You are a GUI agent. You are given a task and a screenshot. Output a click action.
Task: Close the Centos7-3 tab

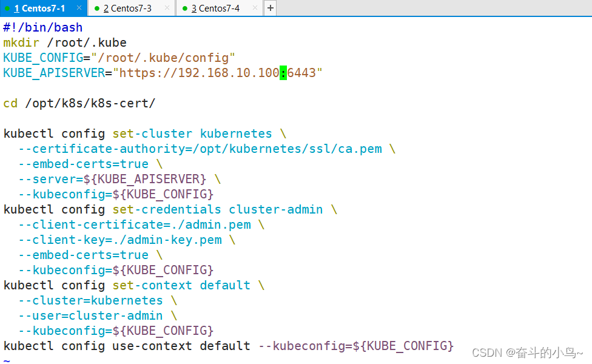click(167, 7)
